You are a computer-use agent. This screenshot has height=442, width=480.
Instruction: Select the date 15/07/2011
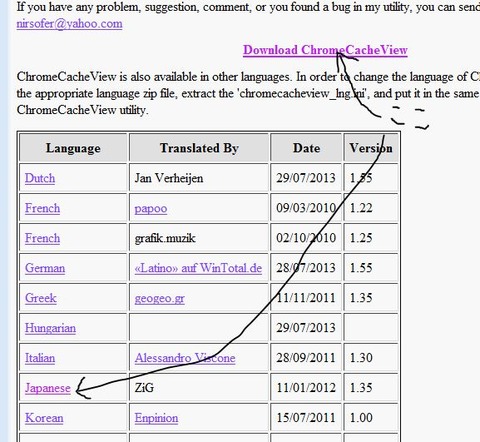click(x=306, y=418)
